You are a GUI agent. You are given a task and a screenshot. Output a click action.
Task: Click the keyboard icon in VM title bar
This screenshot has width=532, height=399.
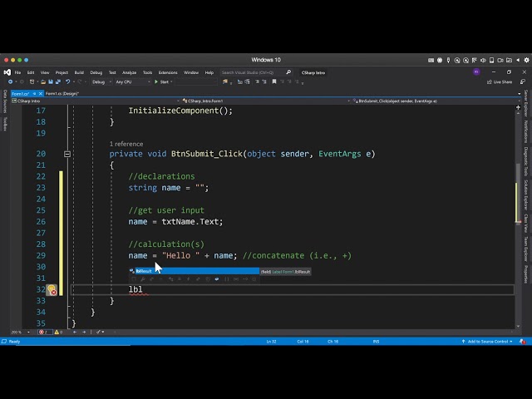[431, 60]
